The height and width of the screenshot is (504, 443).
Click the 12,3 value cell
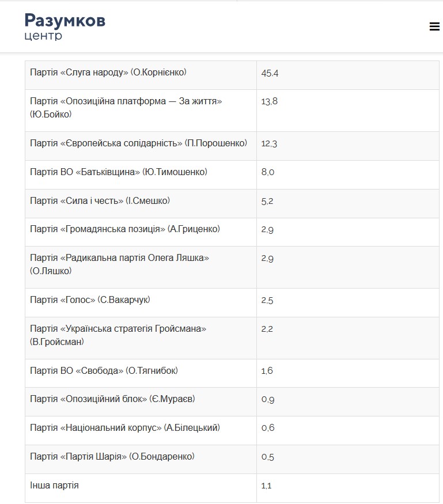click(x=348, y=146)
